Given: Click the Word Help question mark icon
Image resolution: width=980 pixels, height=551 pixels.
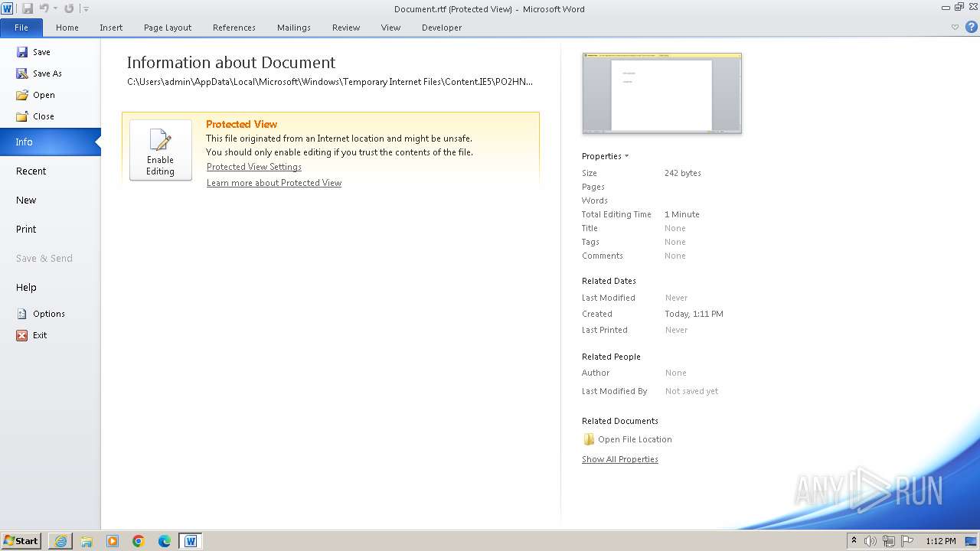Looking at the screenshot, I should pyautogui.click(x=972, y=27).
